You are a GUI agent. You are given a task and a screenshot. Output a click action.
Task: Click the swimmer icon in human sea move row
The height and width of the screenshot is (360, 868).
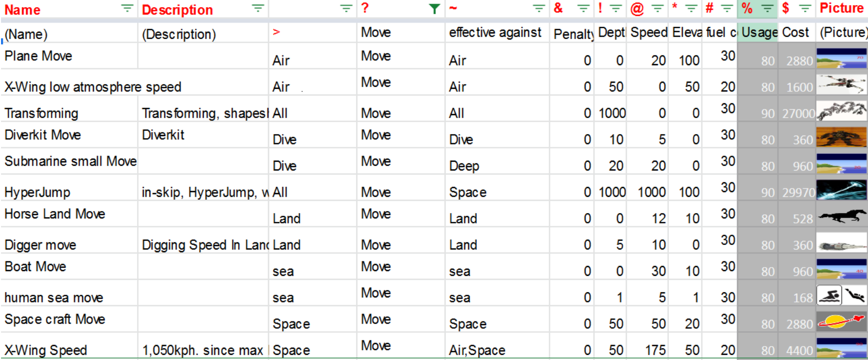click(829, 295)
